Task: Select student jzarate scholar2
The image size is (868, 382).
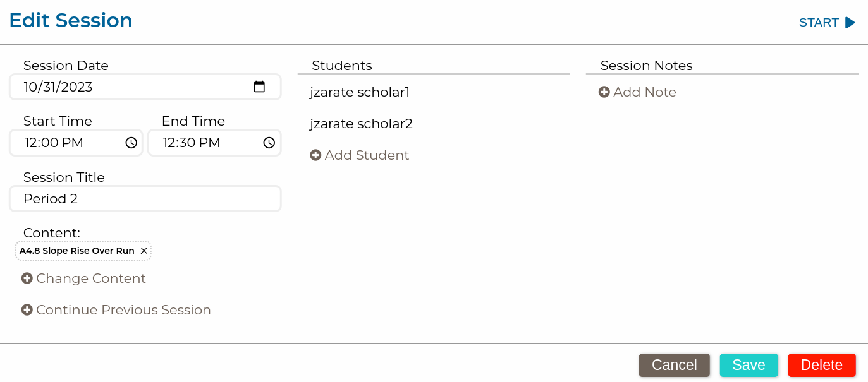Action: [x=361, y=124]
